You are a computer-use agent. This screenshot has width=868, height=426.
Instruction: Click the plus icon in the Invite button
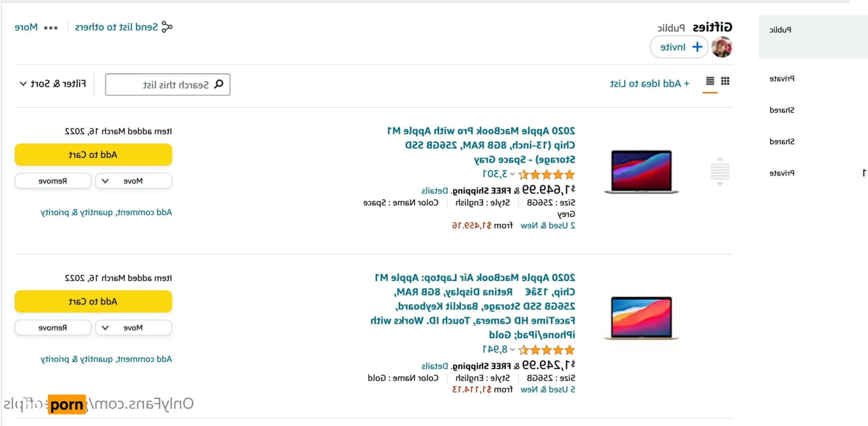(x=697, y=47)
